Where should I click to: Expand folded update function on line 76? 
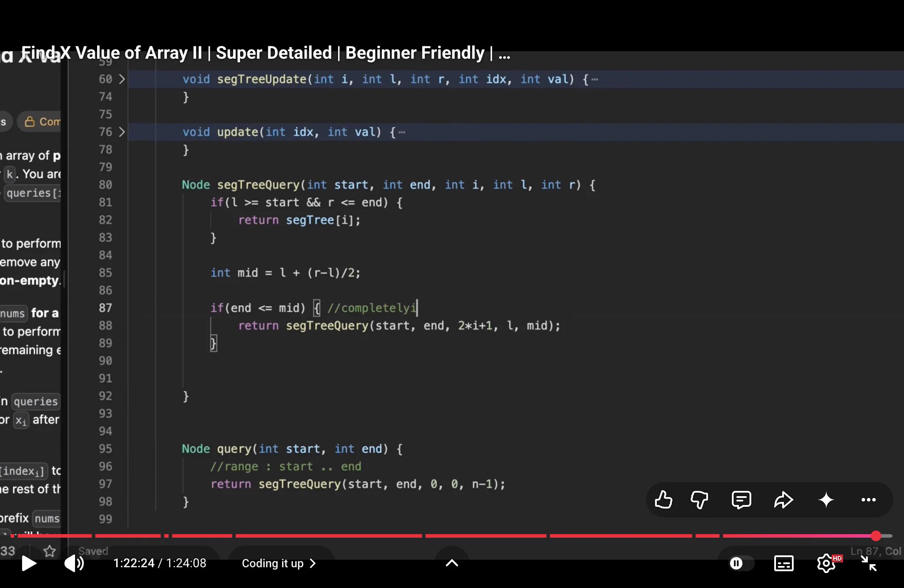(x=122, y=132)
